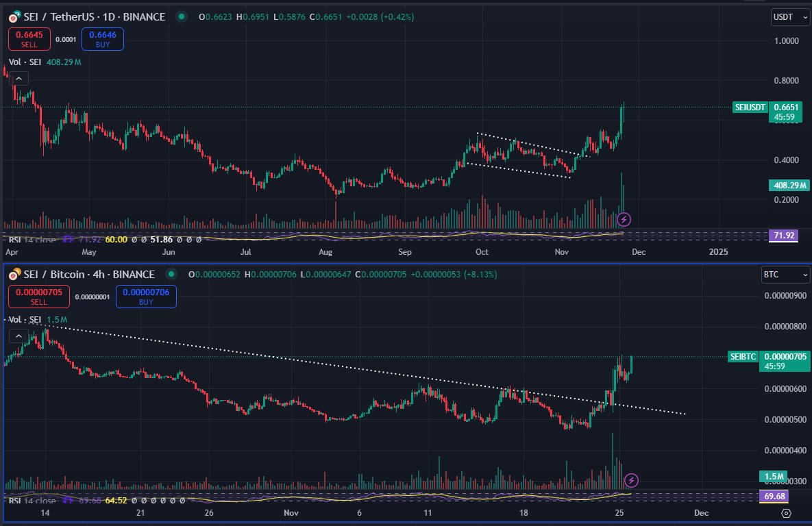Image resolution: width=812 pixels, height=526 pixels.
Task: Click the purple RSI icon on SEI/TetherUS chart
Action: click(x=67, y=239)
